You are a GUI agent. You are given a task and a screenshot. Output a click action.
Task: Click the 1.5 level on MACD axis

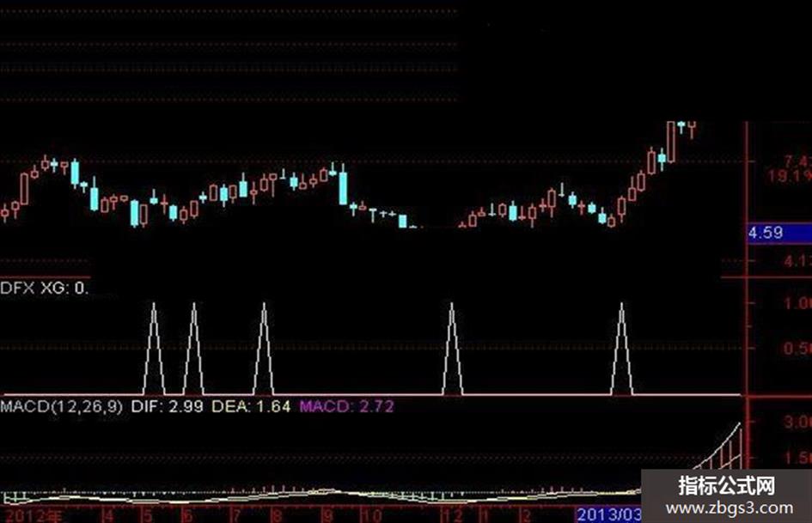click(x=797, y=458)
